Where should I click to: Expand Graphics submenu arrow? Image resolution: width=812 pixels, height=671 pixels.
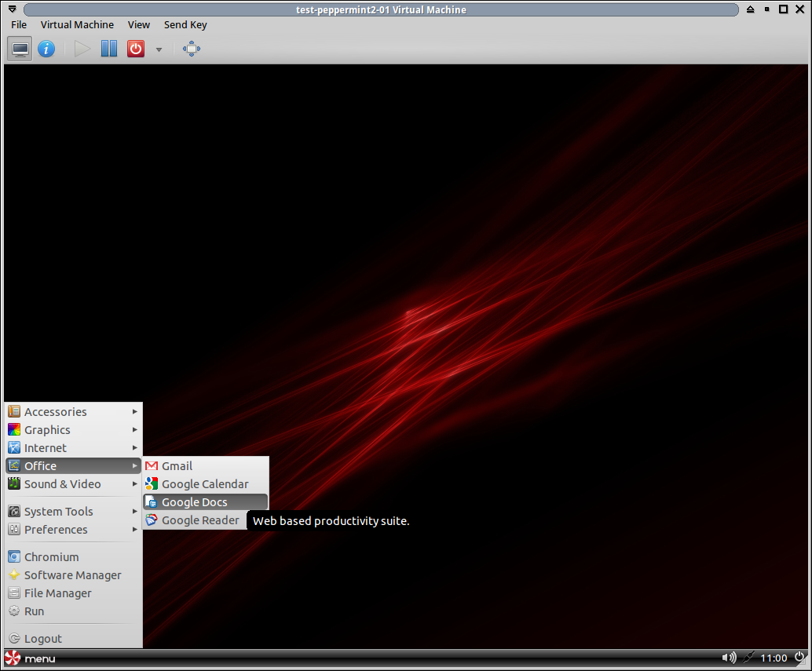[134, 430]
